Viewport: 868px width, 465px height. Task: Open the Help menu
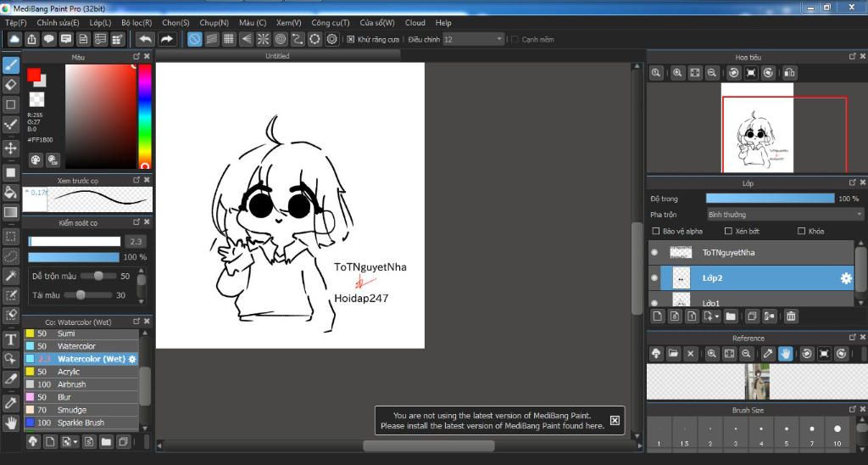click(443, 23)
